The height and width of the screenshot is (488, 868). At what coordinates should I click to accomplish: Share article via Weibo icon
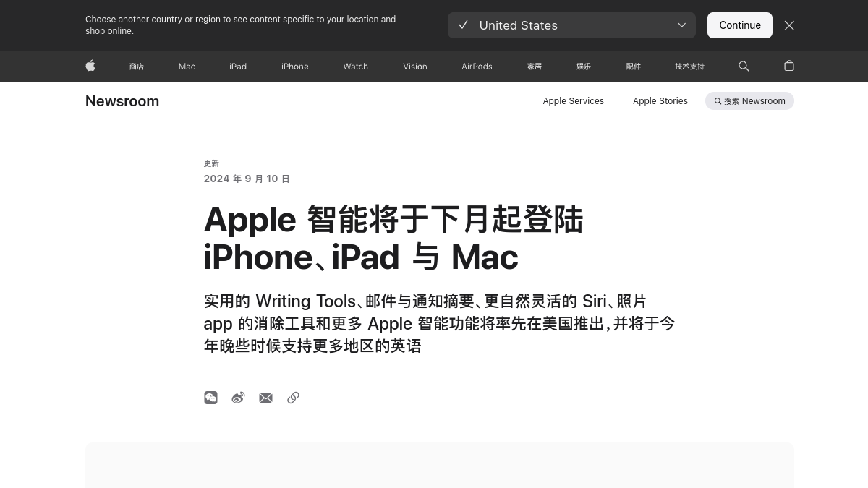pos(238,398)
